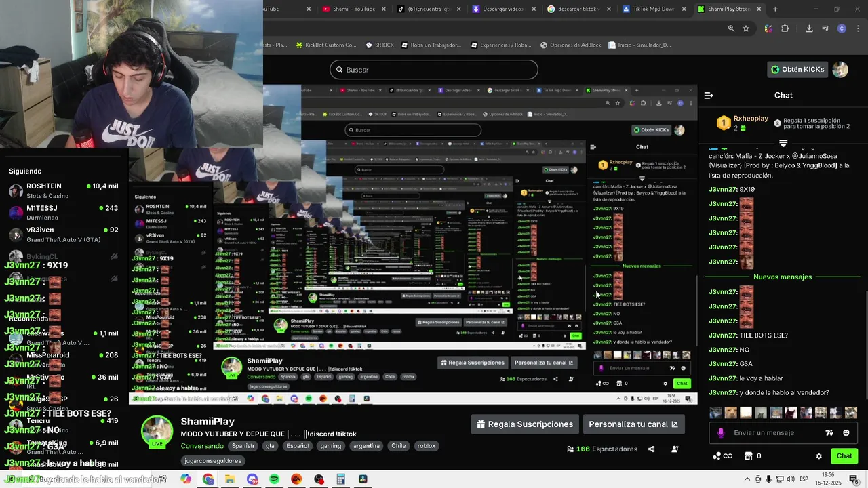
Task: Open the user profile avatar at top right
Action: (x=840, y=70)
